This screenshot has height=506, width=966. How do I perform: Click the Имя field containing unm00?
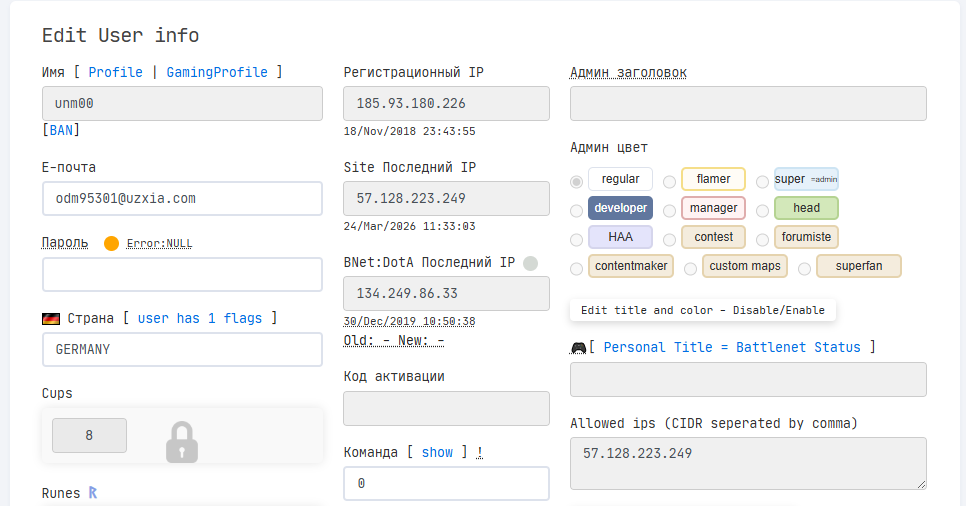[182, 104]
